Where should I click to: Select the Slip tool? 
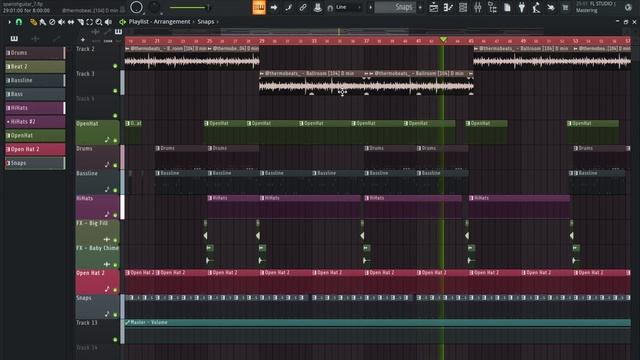[x=71, y=22]
